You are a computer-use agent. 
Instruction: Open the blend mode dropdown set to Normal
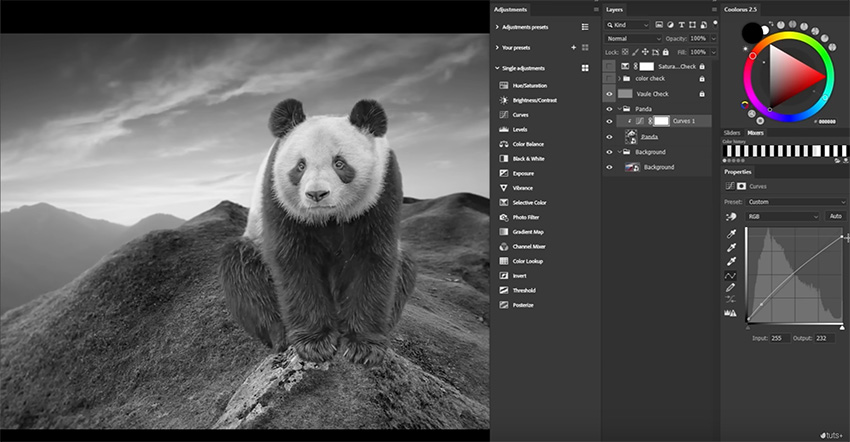coord(632,38)
